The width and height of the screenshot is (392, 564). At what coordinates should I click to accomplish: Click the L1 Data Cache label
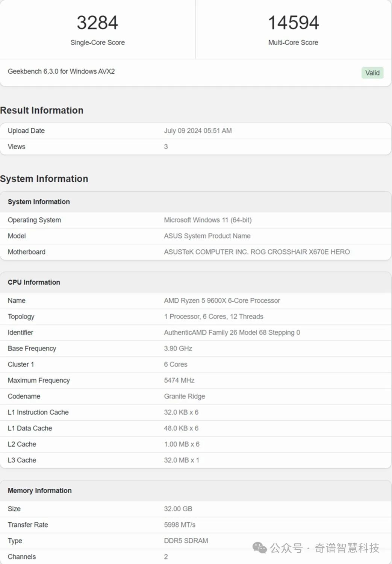click(x=30, y=428)
